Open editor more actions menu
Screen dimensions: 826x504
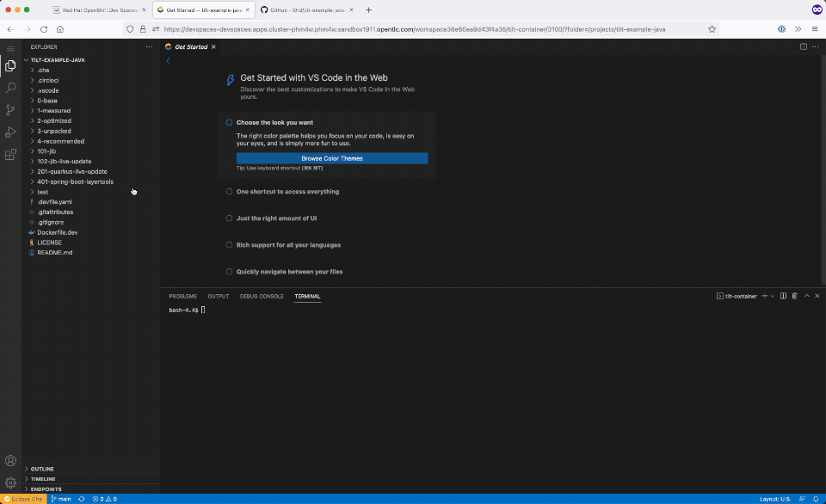816,46
